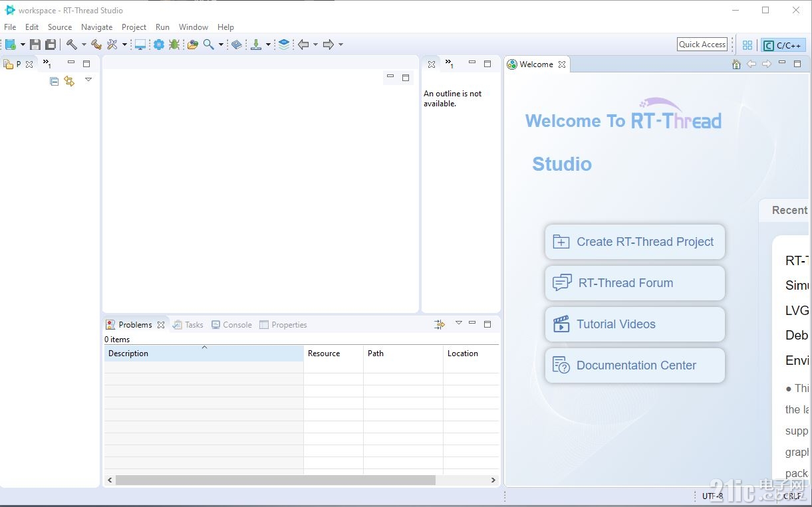812x507 pixels.
Task: Show hidden views next to Outline chevron
Action: (x=450, y=64)
